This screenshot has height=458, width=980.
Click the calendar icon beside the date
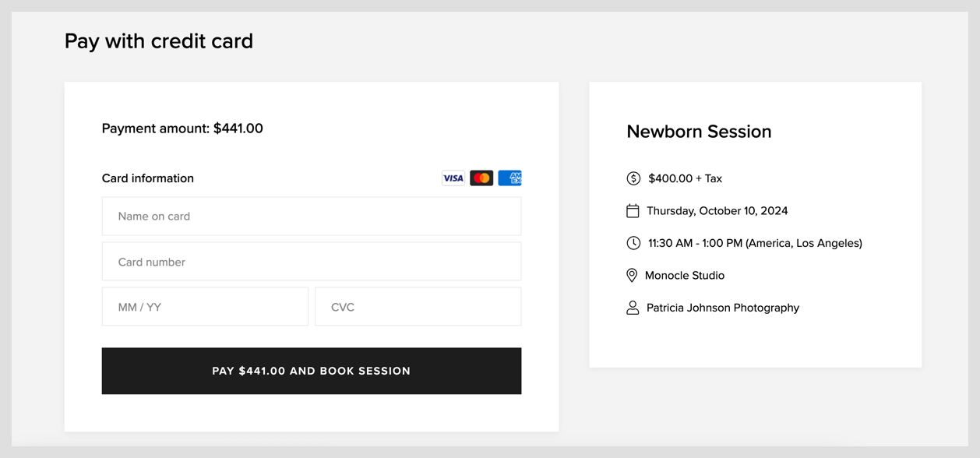(633, 210)
